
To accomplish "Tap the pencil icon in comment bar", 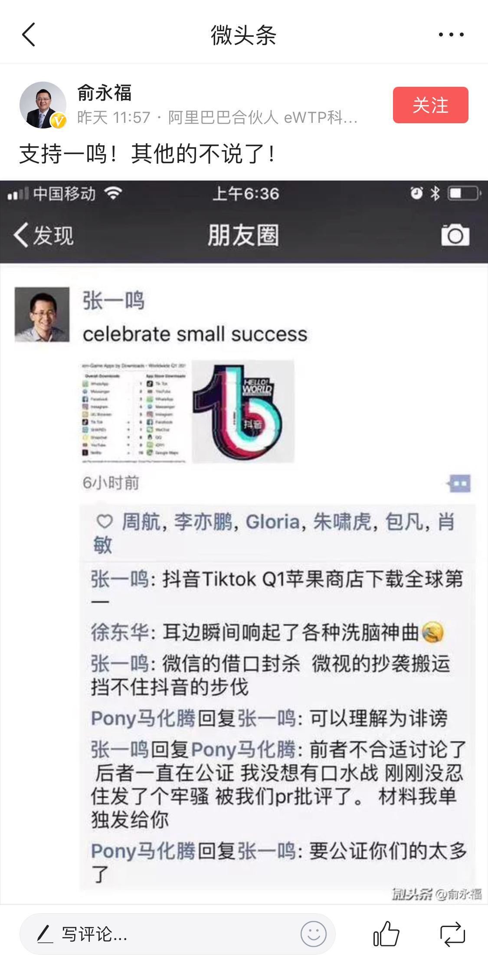I will click(45, 934).
